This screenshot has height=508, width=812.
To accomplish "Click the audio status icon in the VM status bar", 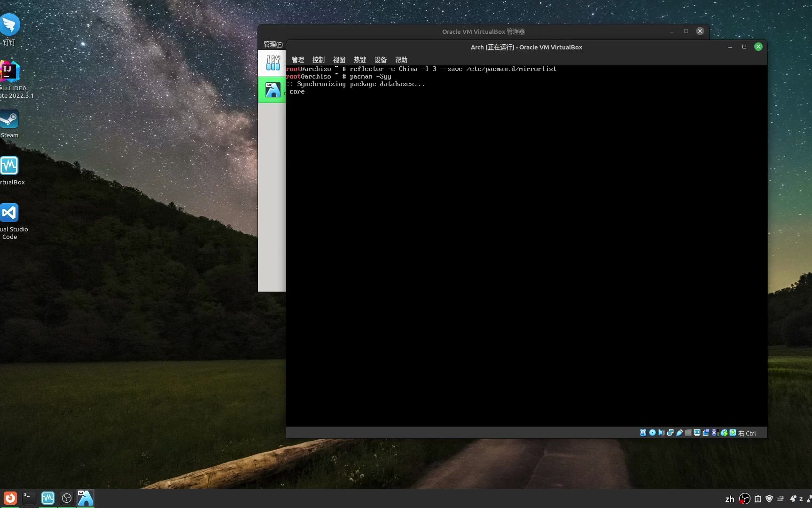I will (x=662, y=433).
